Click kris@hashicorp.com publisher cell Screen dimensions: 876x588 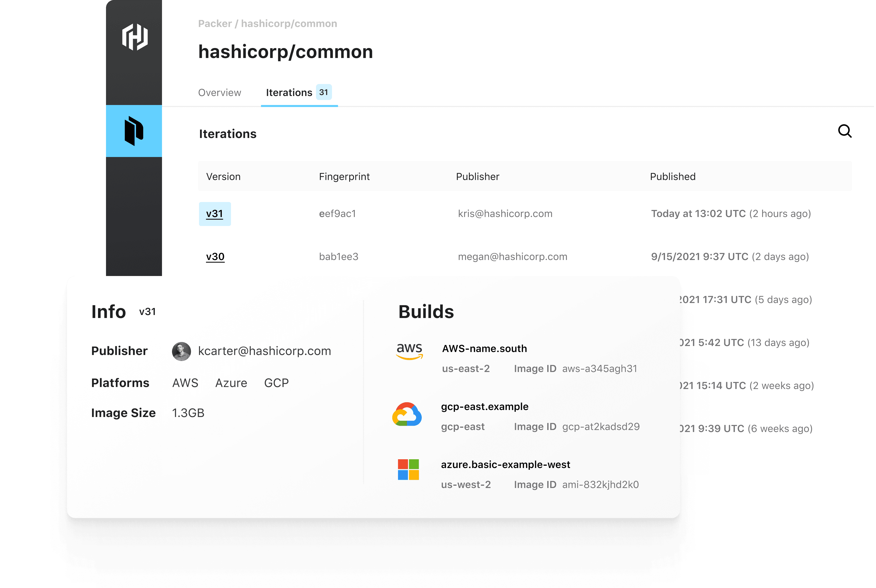coord(505,214)
